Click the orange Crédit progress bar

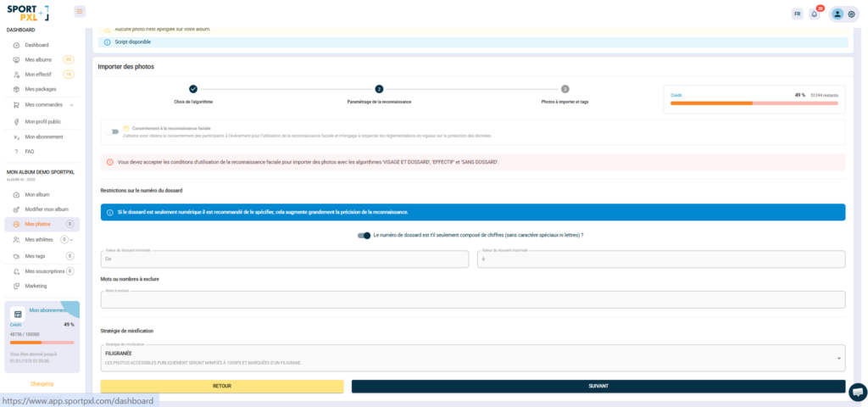tap(753, 103)
